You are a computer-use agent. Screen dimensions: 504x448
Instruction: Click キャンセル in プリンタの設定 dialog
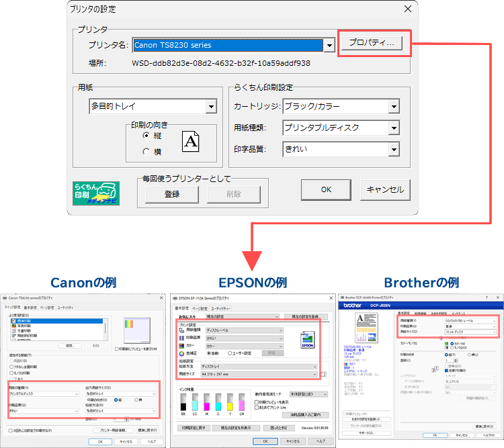point(385,189)
